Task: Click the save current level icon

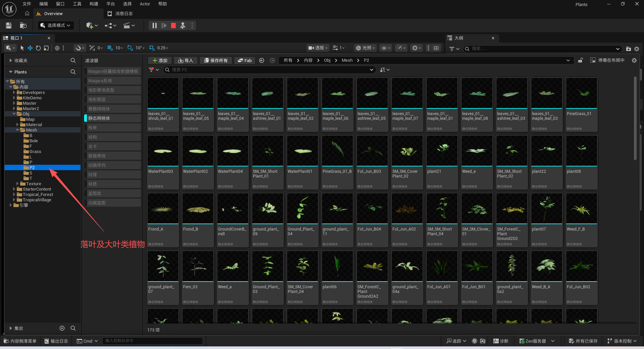Action: 9,26
